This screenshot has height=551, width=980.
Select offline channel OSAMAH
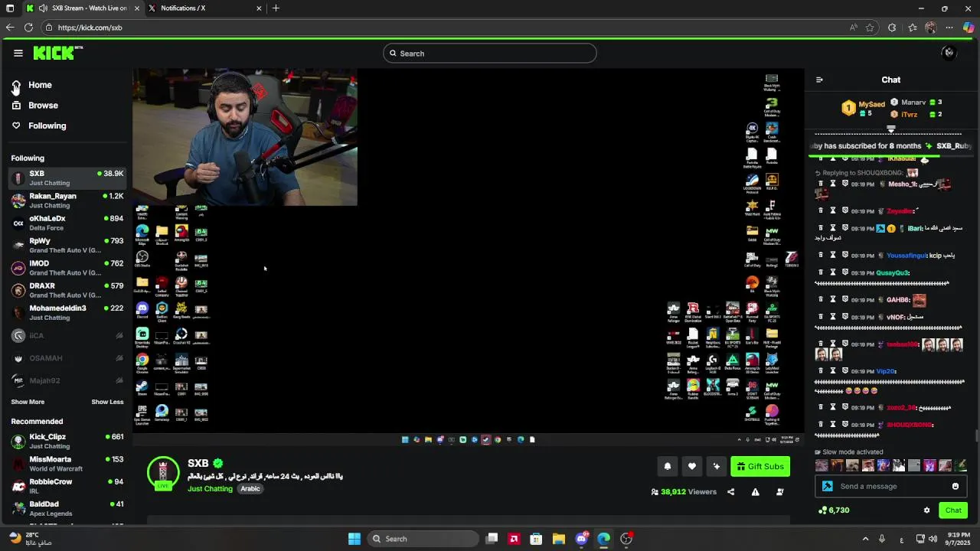[x=67, y=358]
